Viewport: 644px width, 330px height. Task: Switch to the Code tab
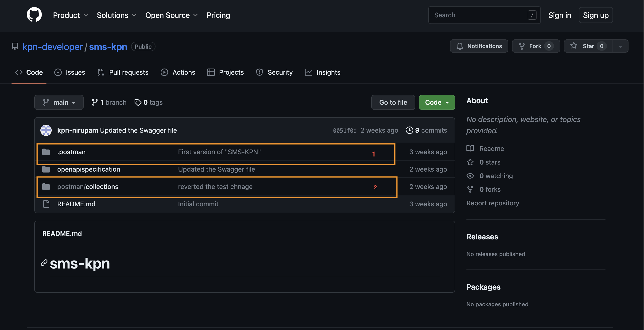tap(29, 73)
